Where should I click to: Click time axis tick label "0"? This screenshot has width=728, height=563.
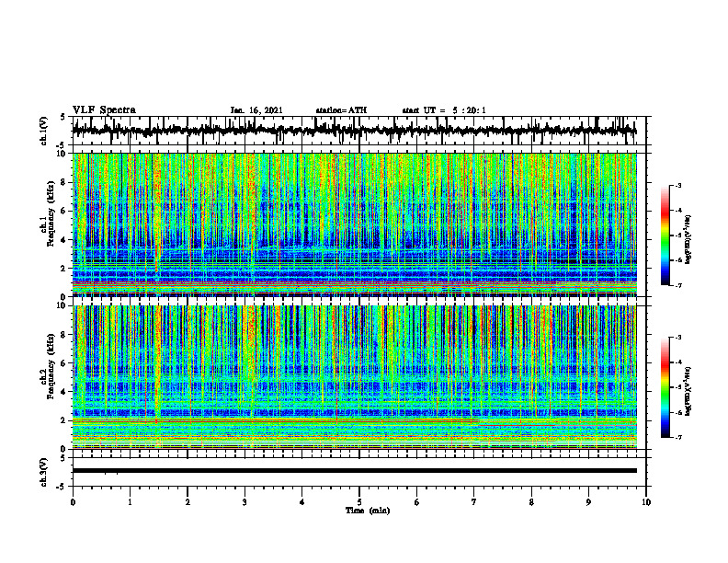tap(73, 502)
